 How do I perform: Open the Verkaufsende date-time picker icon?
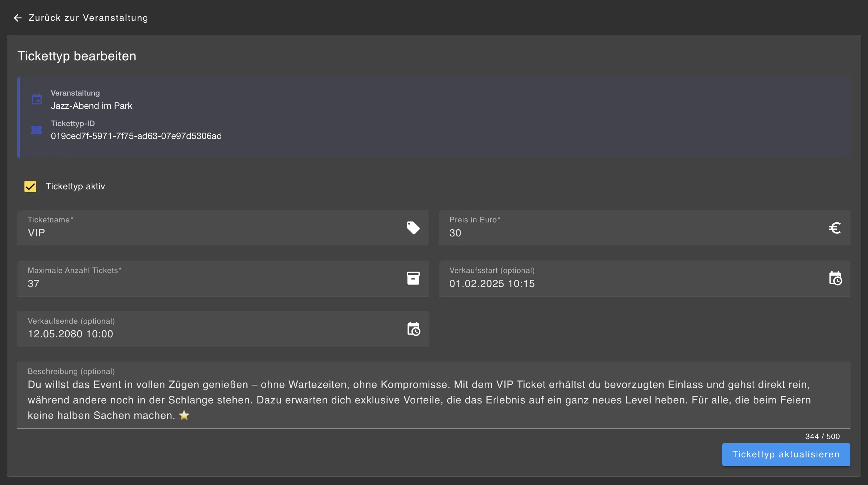click(x=414, y=329)
